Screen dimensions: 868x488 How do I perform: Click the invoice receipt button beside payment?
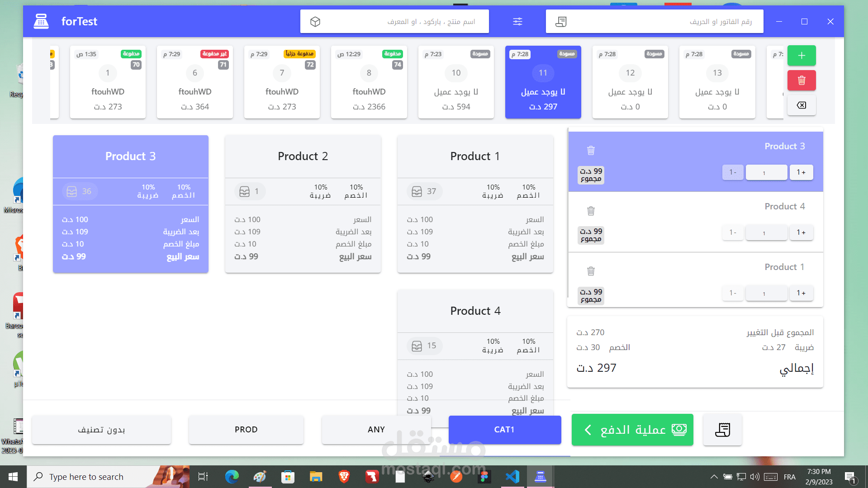pos(722,430)
